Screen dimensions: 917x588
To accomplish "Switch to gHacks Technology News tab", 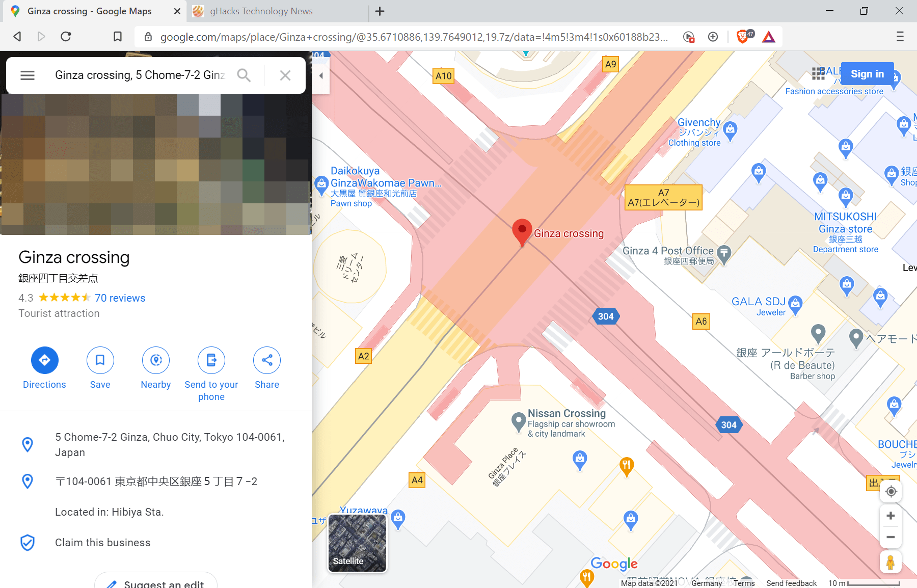I will click(x=261, y=11).
